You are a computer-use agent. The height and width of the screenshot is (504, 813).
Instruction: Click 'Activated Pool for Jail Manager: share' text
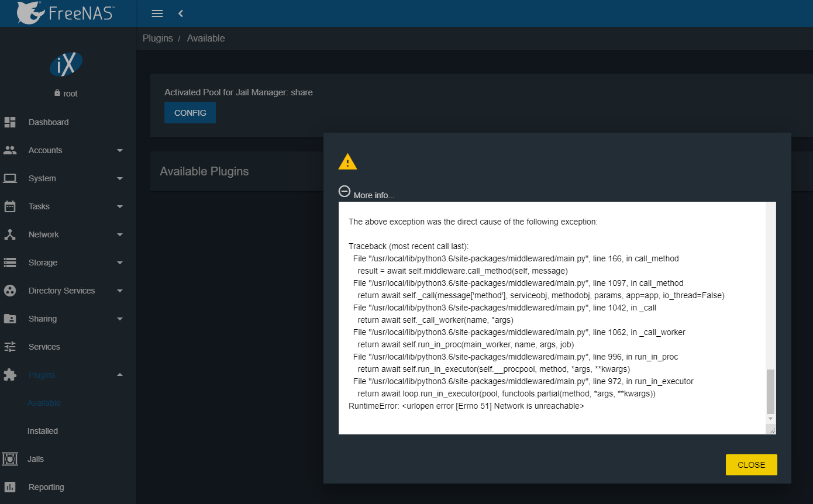(x=239, y=92)
